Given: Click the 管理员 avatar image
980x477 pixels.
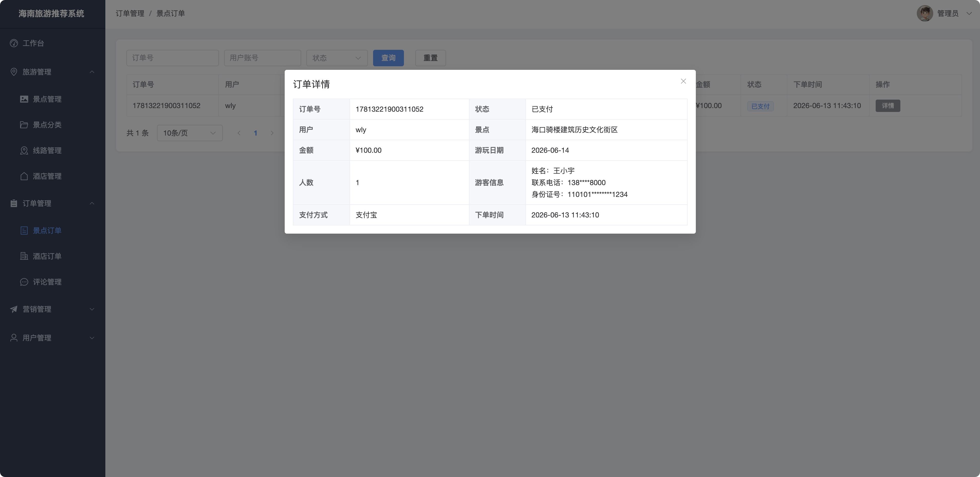Looking at the screenshot, I should (x=925, y=13).
